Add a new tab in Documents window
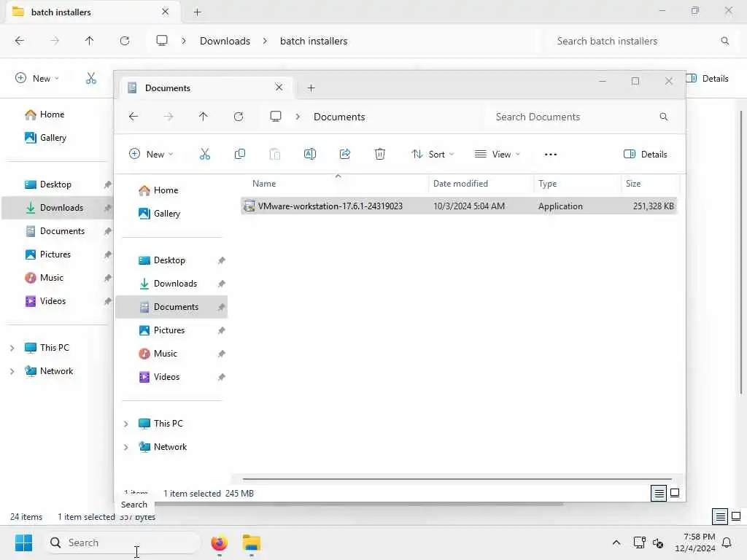 [311, 88]
